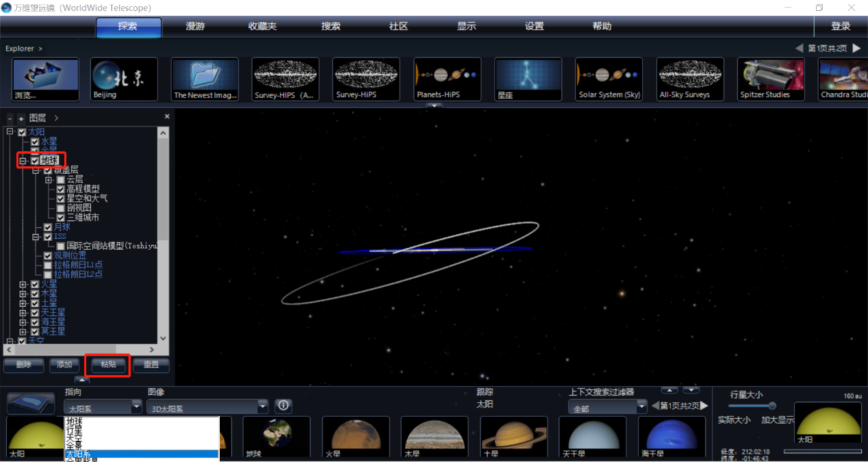
Task: Click the down triangle above context pager
Action: [x=691, y=390]
